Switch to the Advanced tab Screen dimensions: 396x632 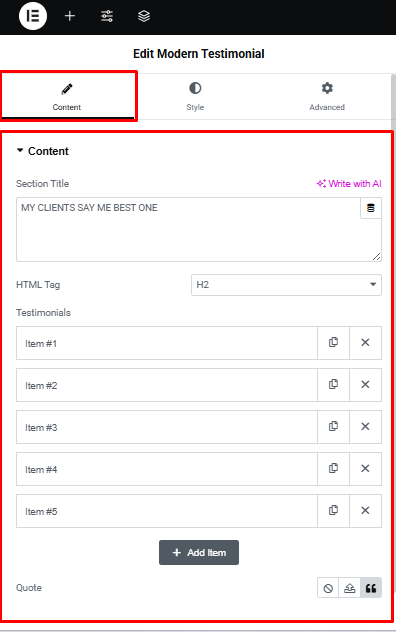(327, 96)
